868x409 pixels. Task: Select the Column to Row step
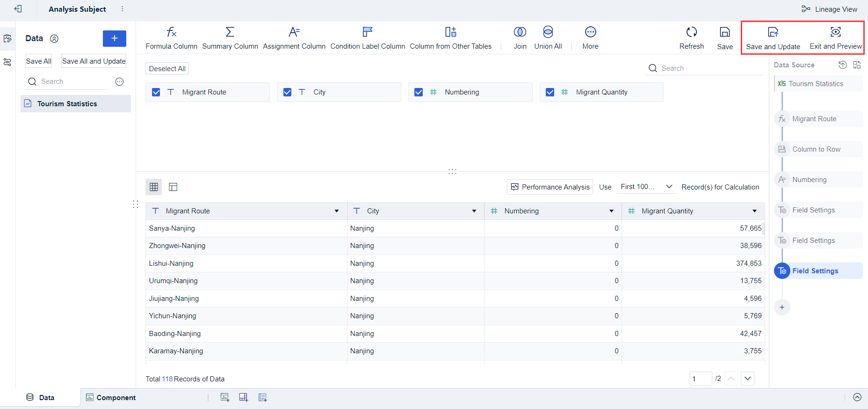point(816,149)
